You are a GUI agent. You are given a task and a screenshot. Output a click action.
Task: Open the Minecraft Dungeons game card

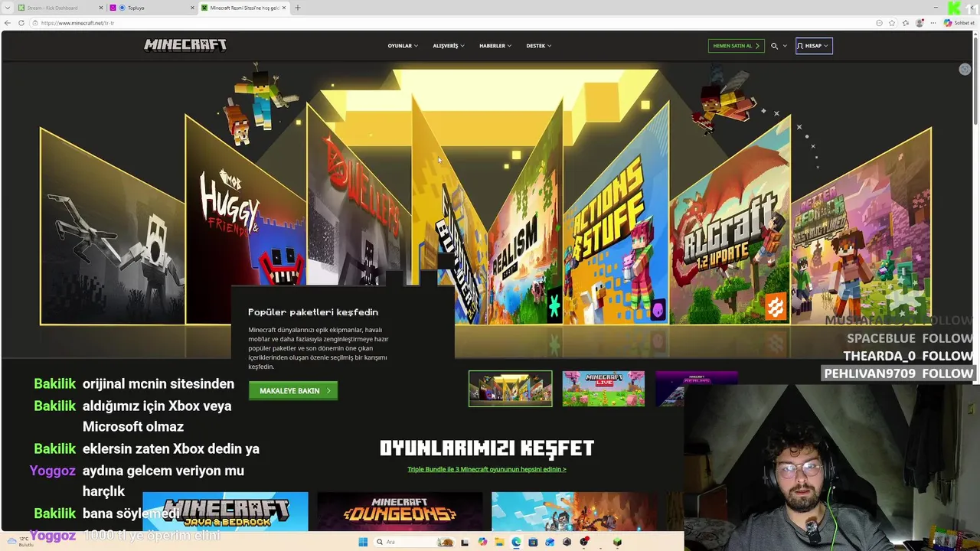click(x=400, y=511)
